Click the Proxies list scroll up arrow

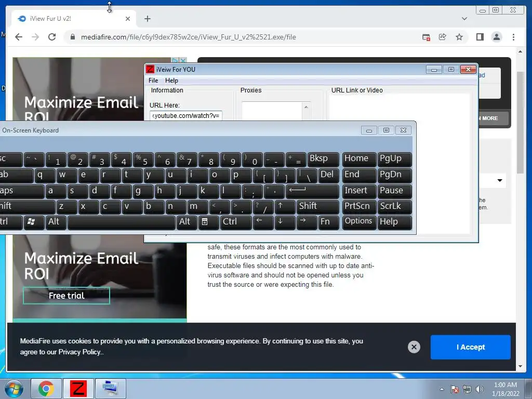tap(306, 107)
